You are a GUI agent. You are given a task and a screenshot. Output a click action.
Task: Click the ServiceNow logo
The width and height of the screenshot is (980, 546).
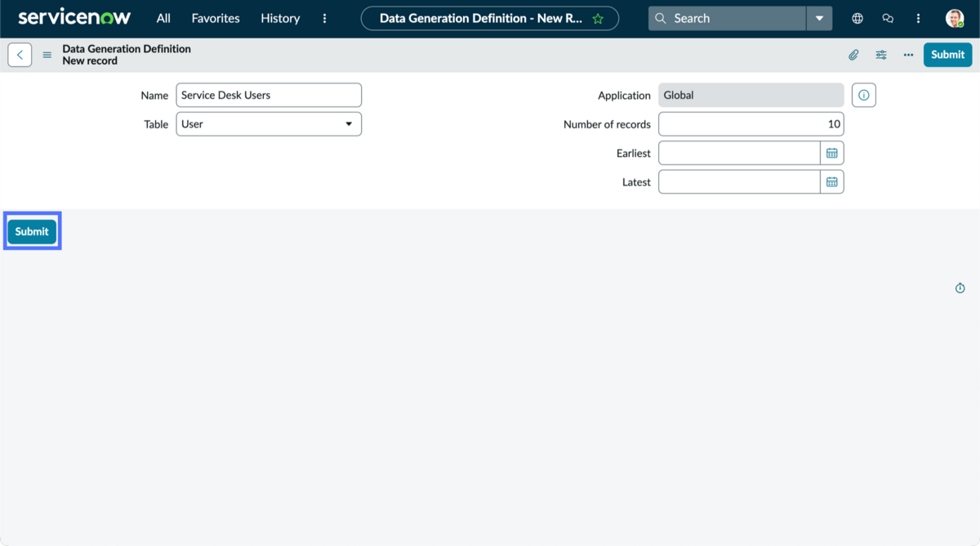pos(74,17)
